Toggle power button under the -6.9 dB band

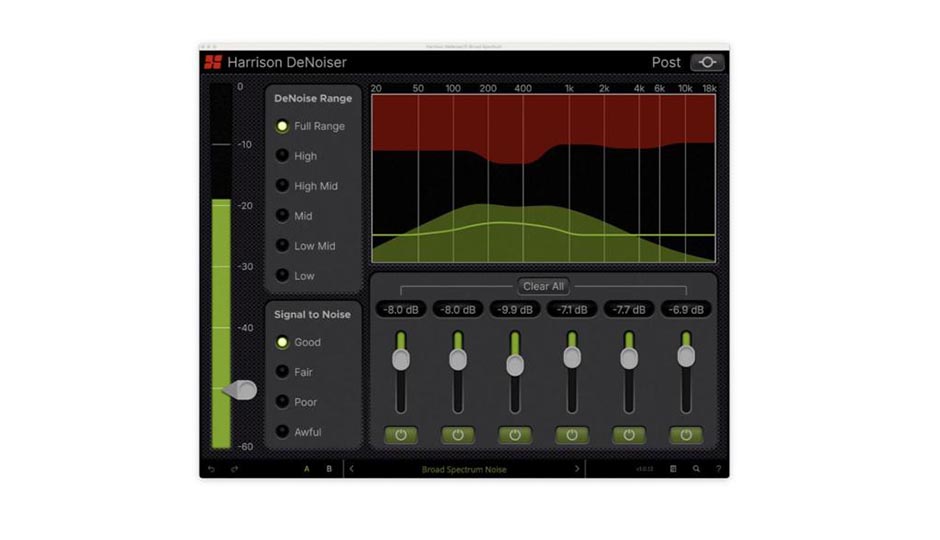[686, 435]
